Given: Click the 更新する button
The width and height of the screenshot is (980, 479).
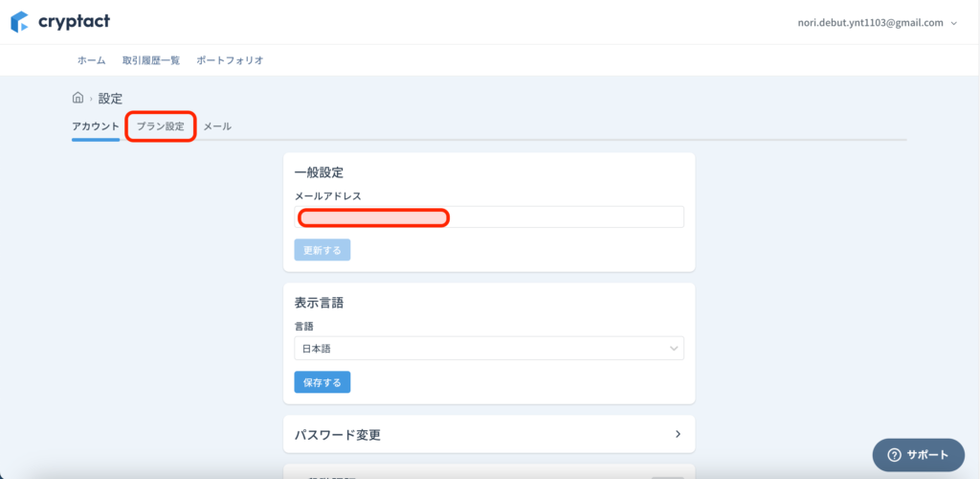Looking at the screenshot, I should pos(323,250).
